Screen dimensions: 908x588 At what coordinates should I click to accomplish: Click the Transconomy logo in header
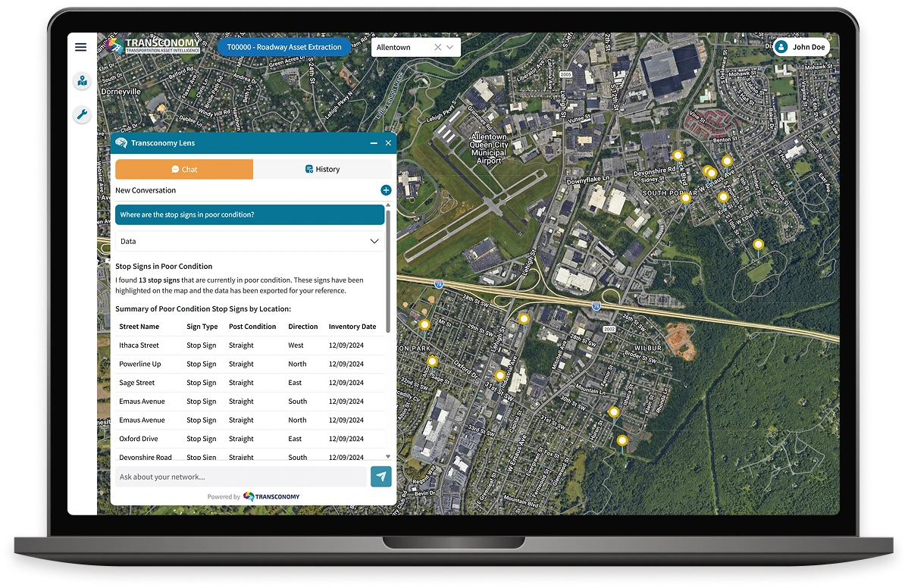coord(155,46)
